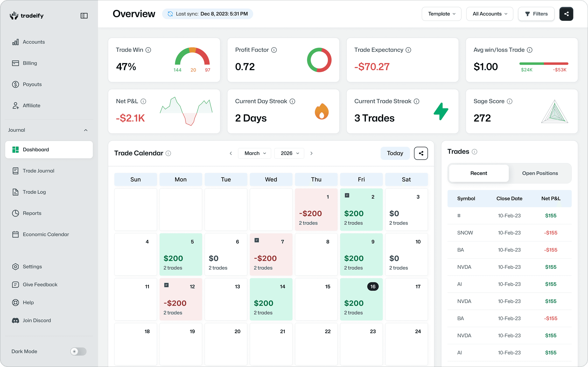
Task: Click the sync refresh icon beside Last sync
Action: click(170, 14)
